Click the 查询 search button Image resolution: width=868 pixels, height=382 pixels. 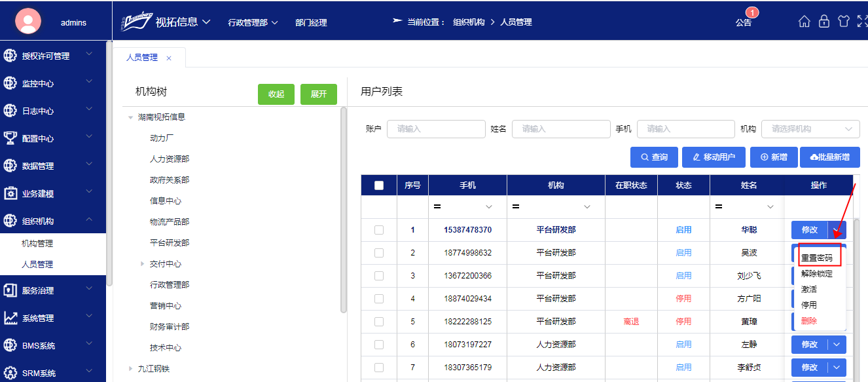tap(654, 157)
